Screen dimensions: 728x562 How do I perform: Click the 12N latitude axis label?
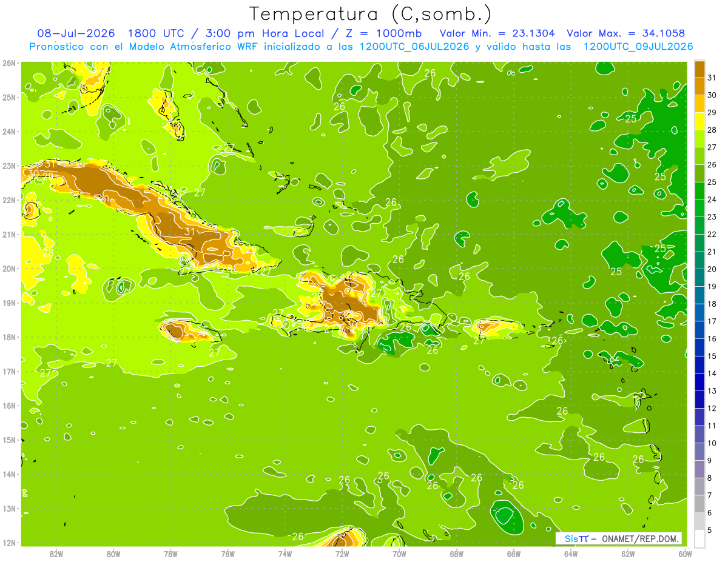coord(10,543)
